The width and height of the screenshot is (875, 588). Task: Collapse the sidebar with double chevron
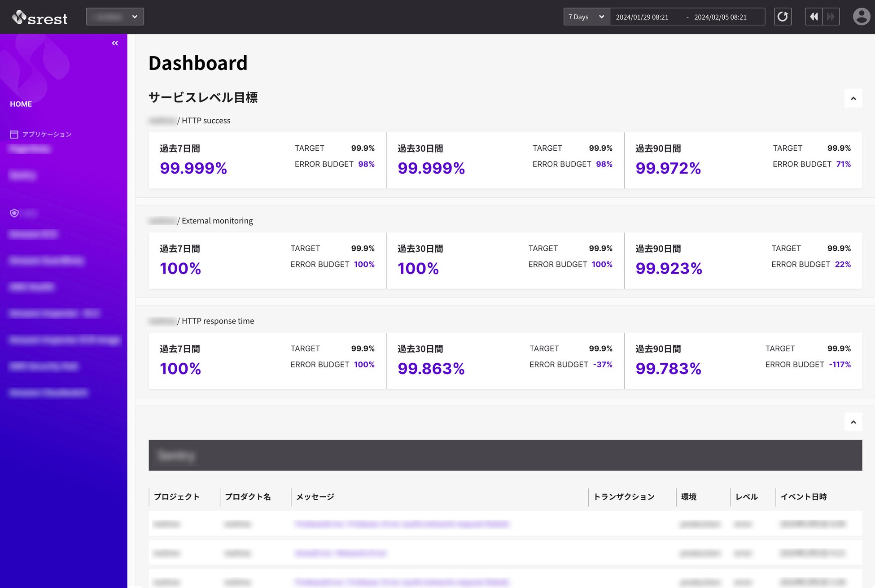pyautogui.click(x=115, y=43)
